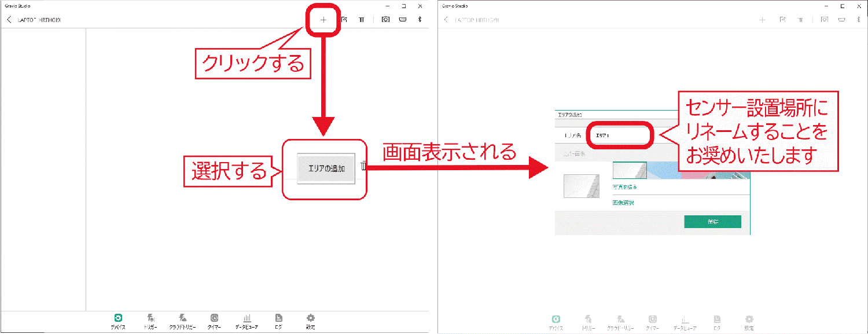Click the plus add icon in left window

323,20
